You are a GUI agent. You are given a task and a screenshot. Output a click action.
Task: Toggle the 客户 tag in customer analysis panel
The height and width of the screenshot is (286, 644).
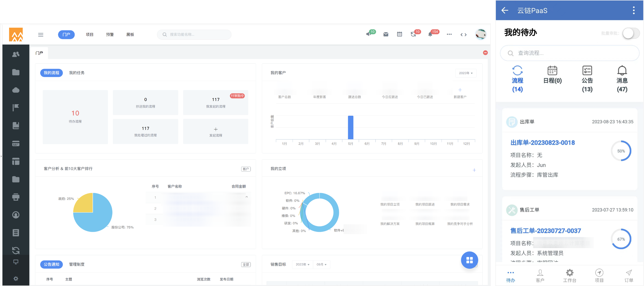point(246,169)
